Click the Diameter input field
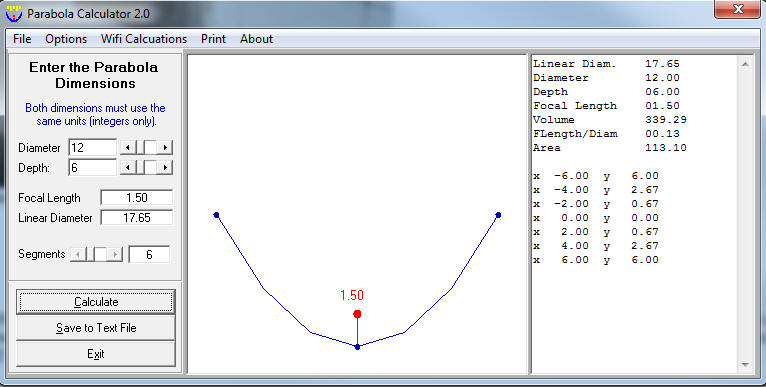 [x=93, y=148]
